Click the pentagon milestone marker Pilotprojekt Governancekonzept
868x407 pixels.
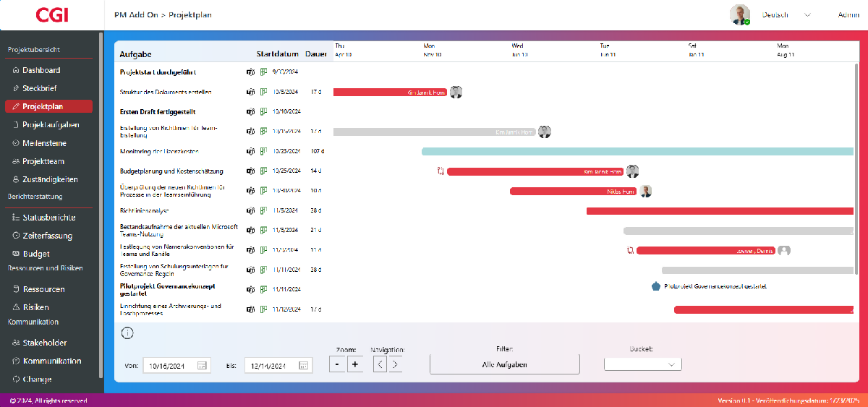click(655, 286)
